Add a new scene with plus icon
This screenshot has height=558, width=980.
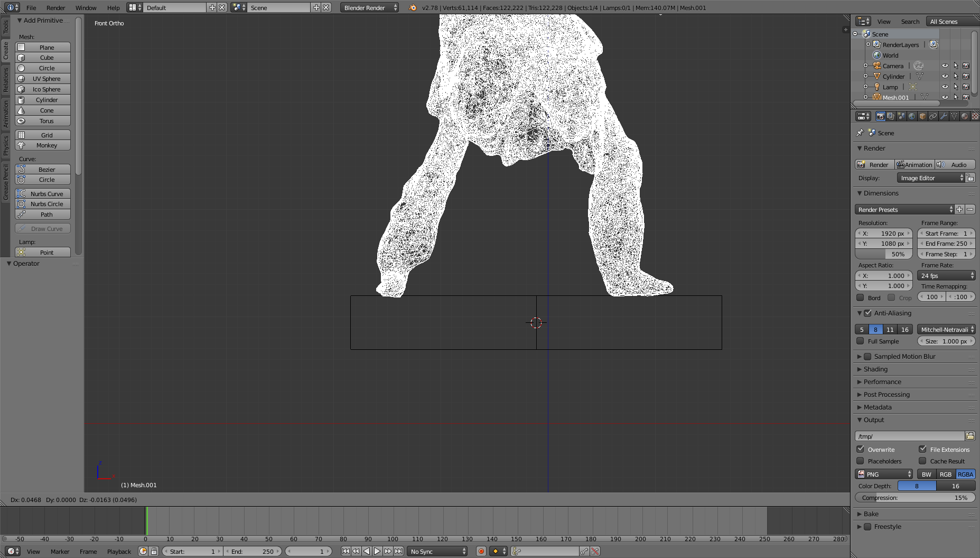click(x=316, y=7)
